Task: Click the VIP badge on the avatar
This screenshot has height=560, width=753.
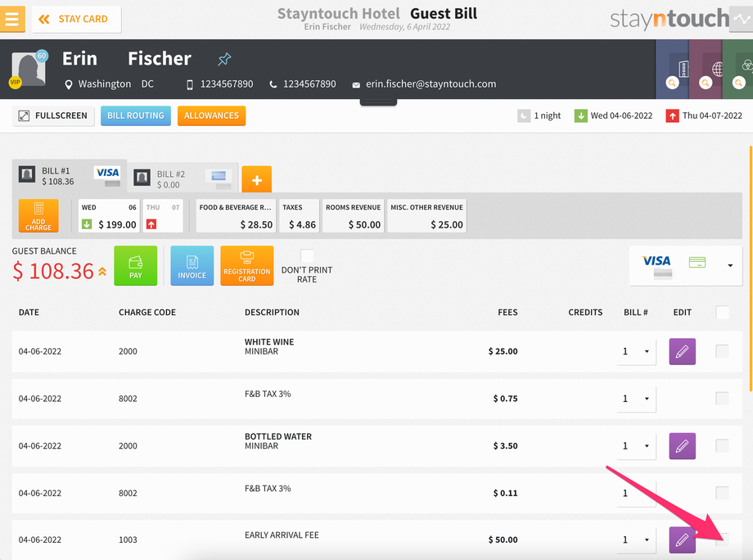Action: [15, 82]
